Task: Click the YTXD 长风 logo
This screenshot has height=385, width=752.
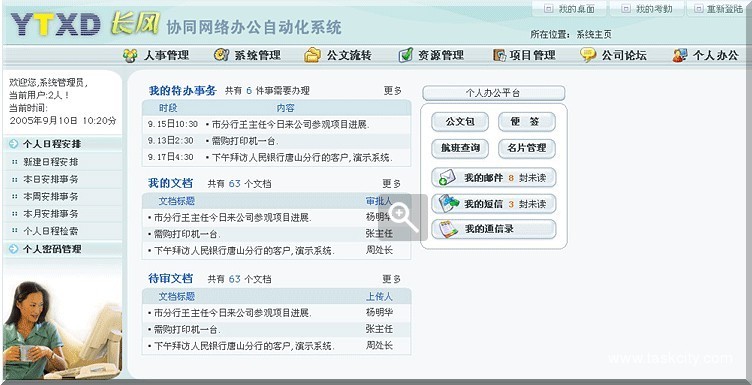Action: pos(85,23)
